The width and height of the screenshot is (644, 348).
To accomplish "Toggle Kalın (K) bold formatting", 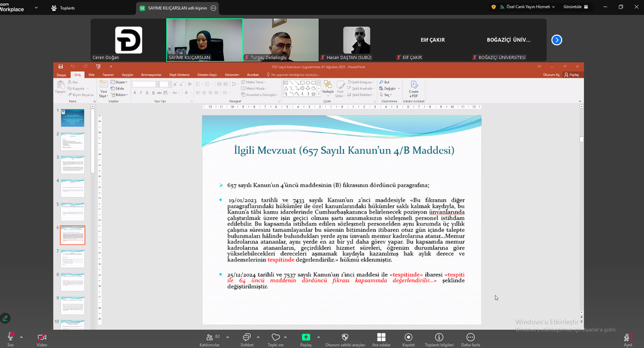I will pyautogui.click(x=135, y=93).
